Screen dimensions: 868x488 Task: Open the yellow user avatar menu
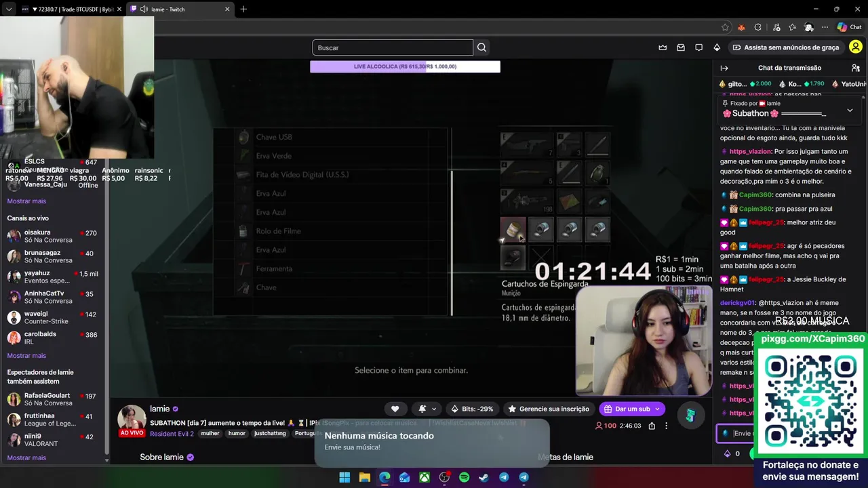click(x=856, y=47)
